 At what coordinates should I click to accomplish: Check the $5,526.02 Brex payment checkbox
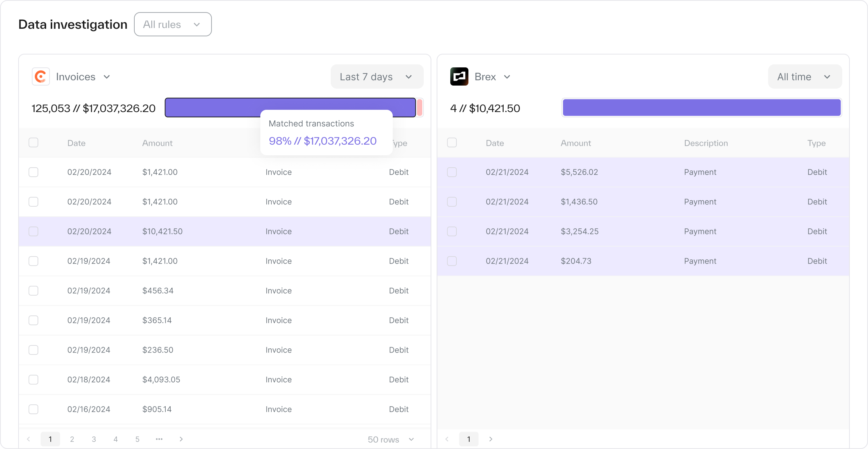[x=452, y=172]
